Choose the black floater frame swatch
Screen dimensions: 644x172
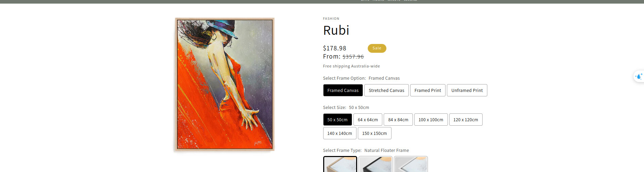point(376,164)
